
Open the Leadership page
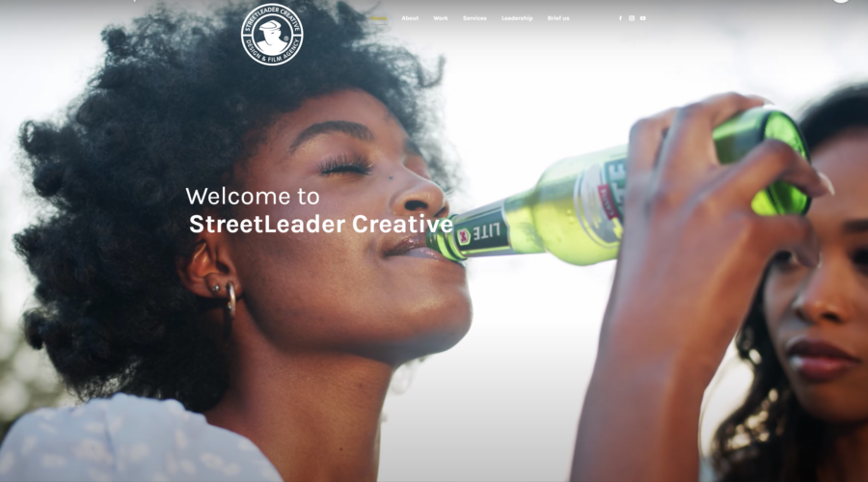click(x=517, y=18)
